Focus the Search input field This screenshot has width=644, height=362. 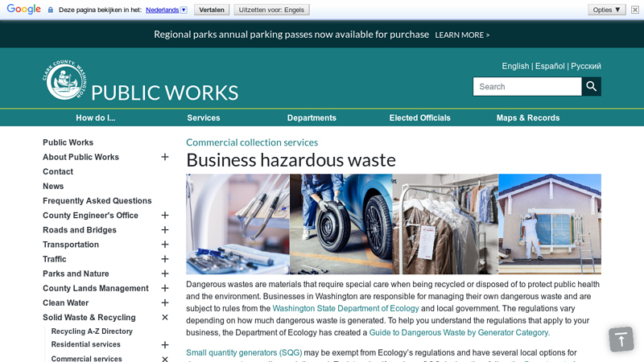[527, 87]
